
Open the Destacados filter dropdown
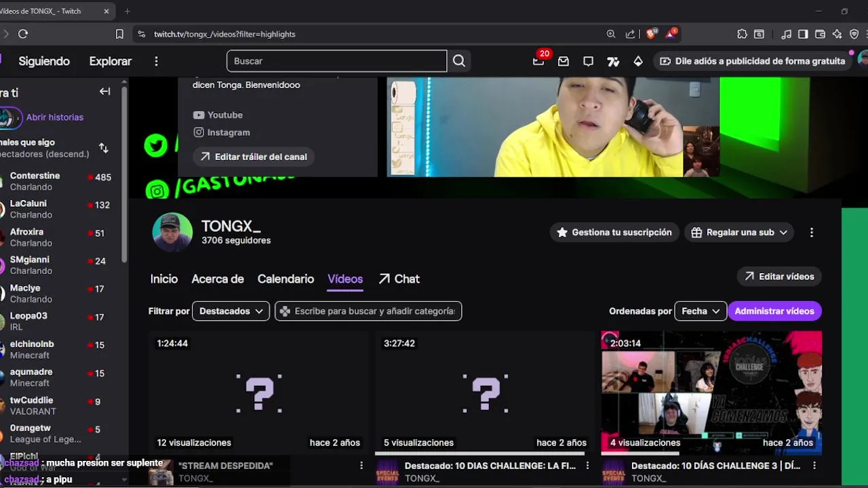point(231,311)
